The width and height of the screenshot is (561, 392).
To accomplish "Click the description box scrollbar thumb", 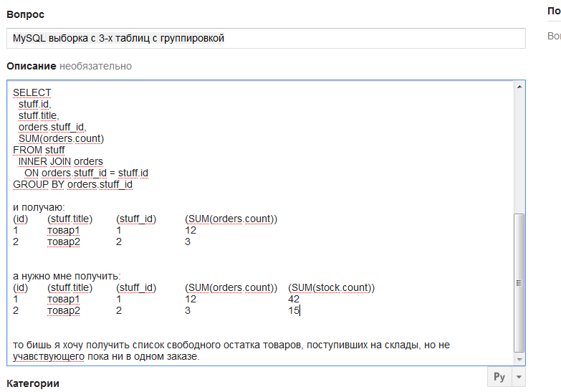I will coord(519,284).
